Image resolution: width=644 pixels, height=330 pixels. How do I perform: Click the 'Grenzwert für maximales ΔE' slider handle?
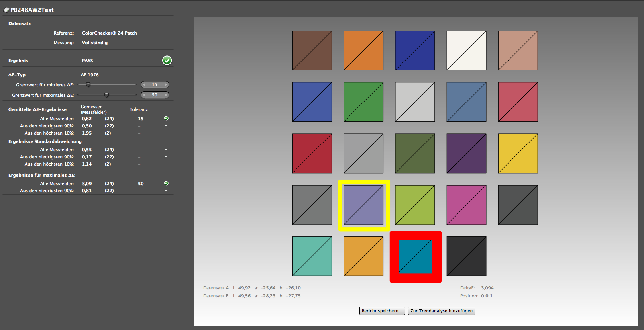pyautogui.click(x=106, y=95)
